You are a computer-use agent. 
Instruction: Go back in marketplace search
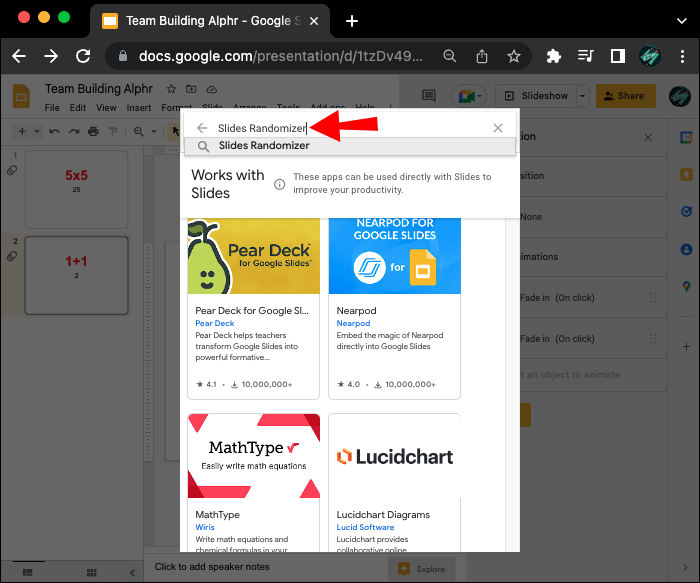[202, 128]
